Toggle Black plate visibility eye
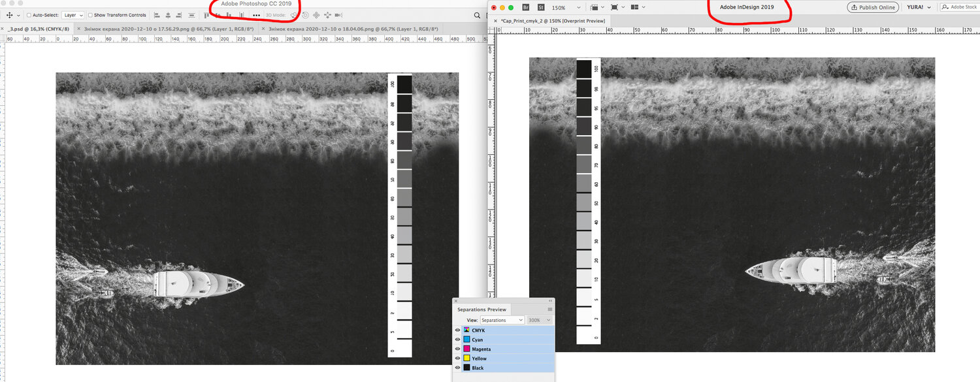This screenshot has width=980, height=382. [x=457, y=368]
